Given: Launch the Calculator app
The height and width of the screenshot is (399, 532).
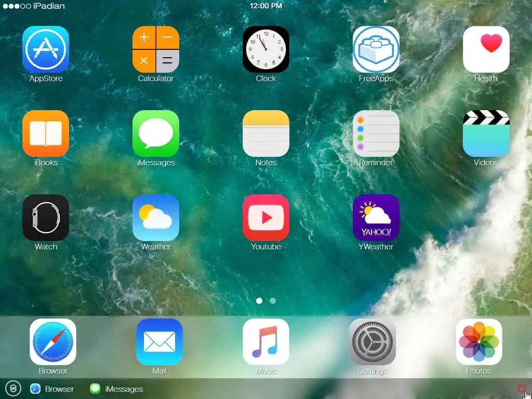Looking at the screenshot, I should coord(156,49).
